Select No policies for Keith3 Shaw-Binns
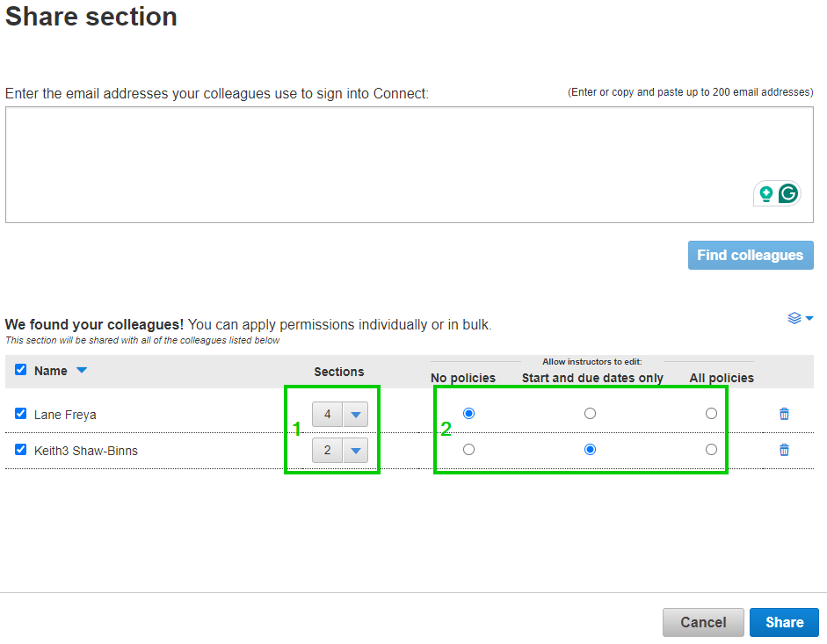The width and height of the screenshot is (827, 644). click(468, 450)
